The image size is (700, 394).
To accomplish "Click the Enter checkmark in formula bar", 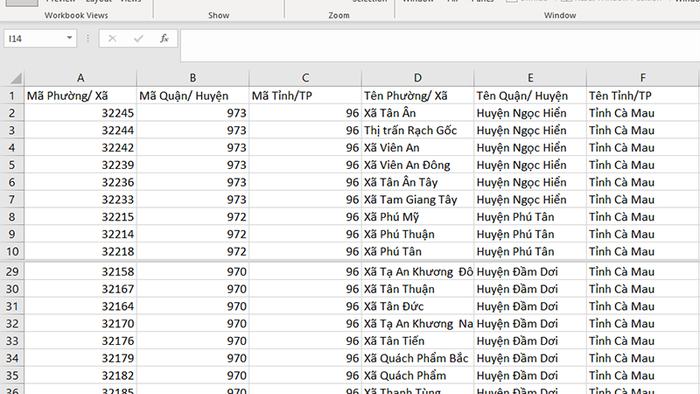I will [138, 39].
